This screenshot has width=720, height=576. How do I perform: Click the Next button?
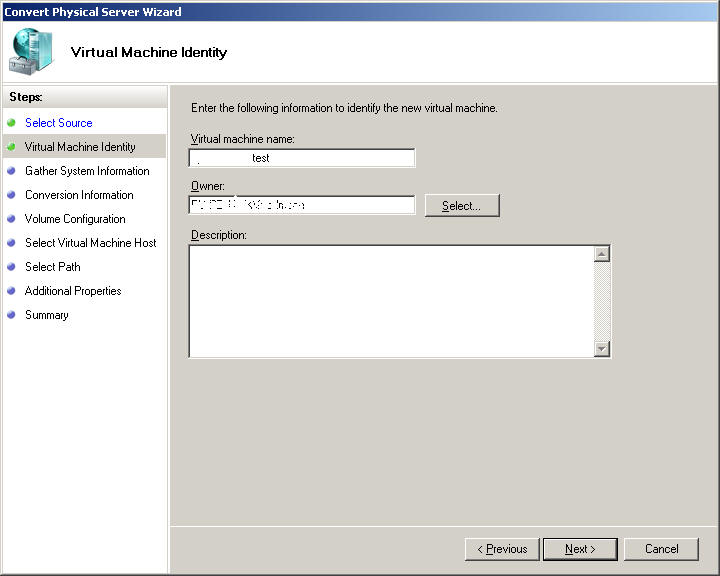click(580, 549)
